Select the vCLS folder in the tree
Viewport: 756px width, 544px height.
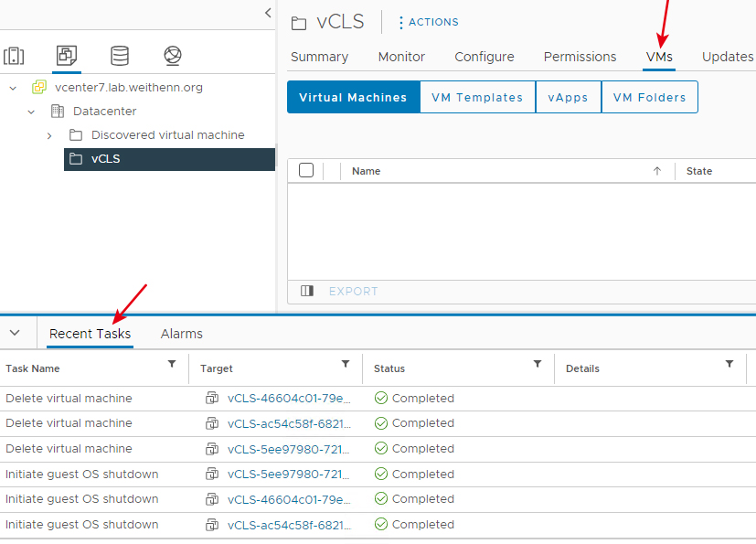169,159
